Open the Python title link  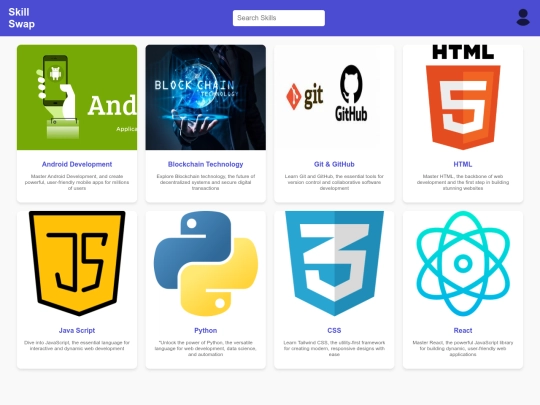coord(206,330)
